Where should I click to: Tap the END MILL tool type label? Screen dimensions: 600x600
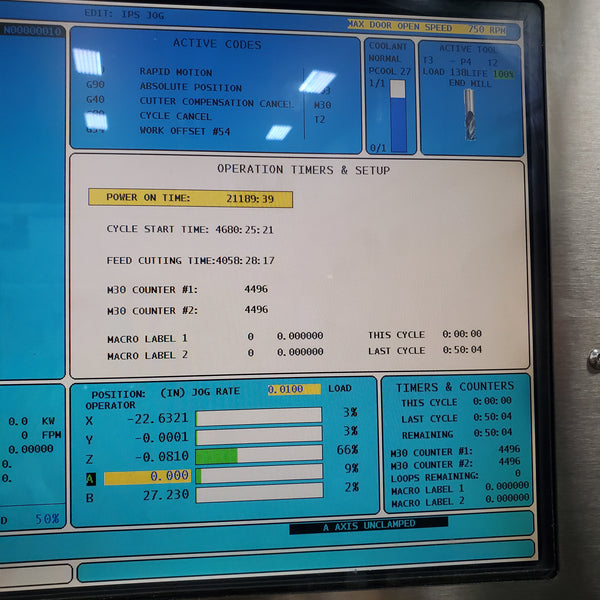(470, 83)
